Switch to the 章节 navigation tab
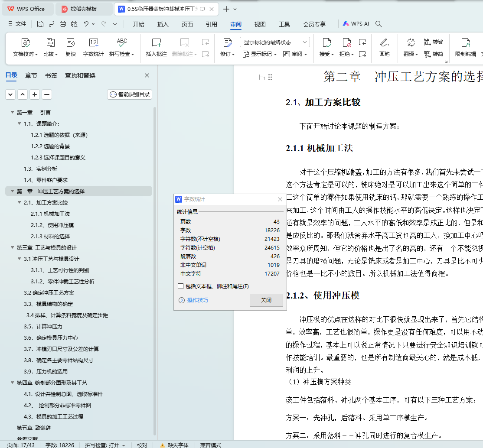Viewport: 483px width, 448px height. (31, 75)
